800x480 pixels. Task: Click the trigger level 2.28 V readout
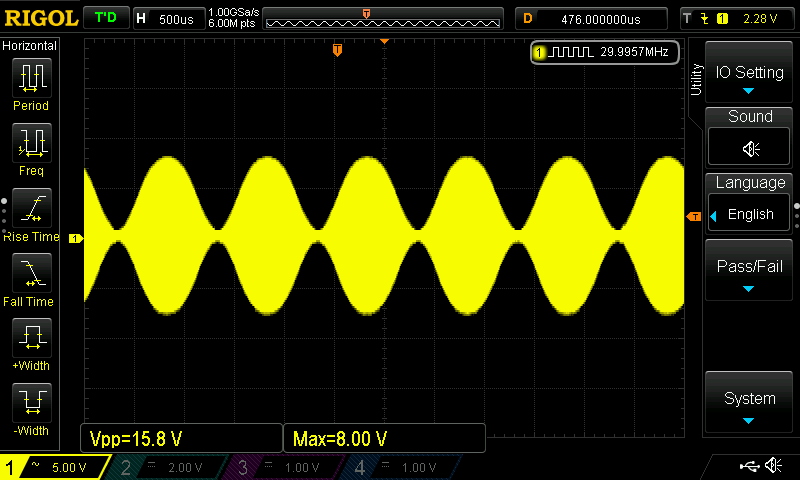[x=760, y=19]
